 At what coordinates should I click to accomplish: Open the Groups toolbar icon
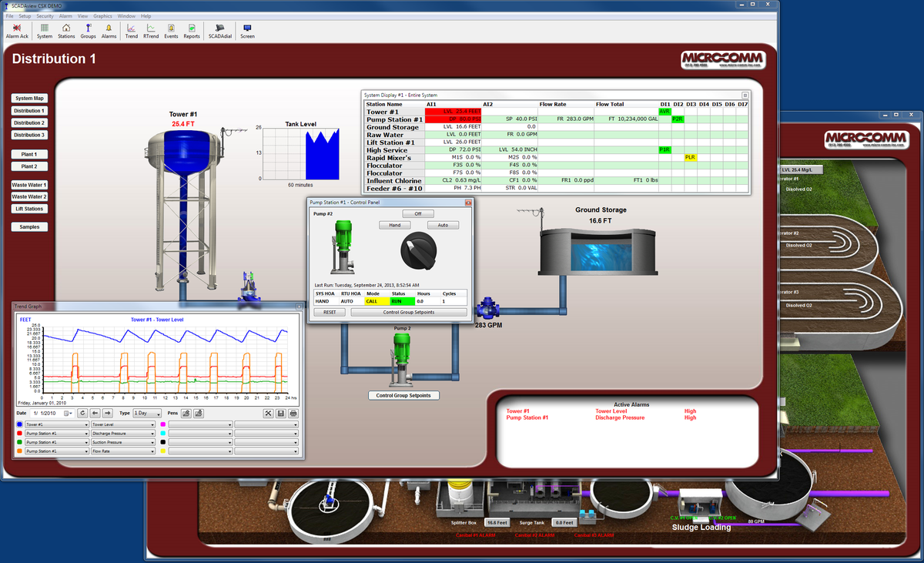tap(88, 30)
